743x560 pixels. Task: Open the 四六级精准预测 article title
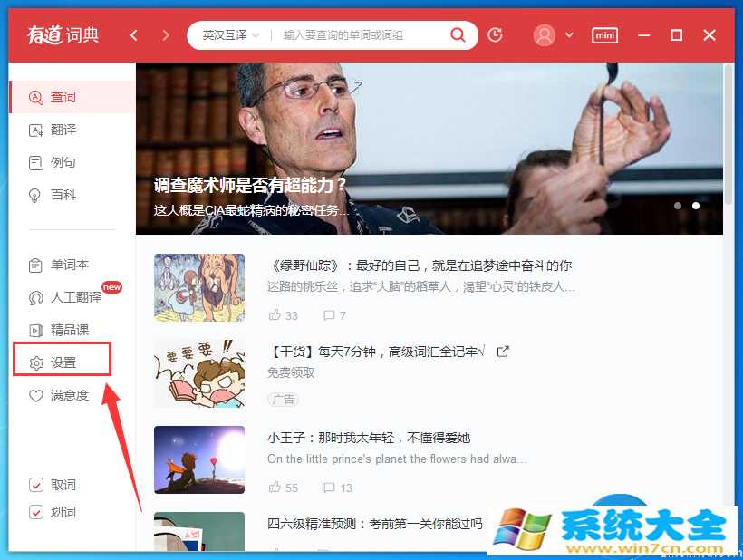(375, 523)
